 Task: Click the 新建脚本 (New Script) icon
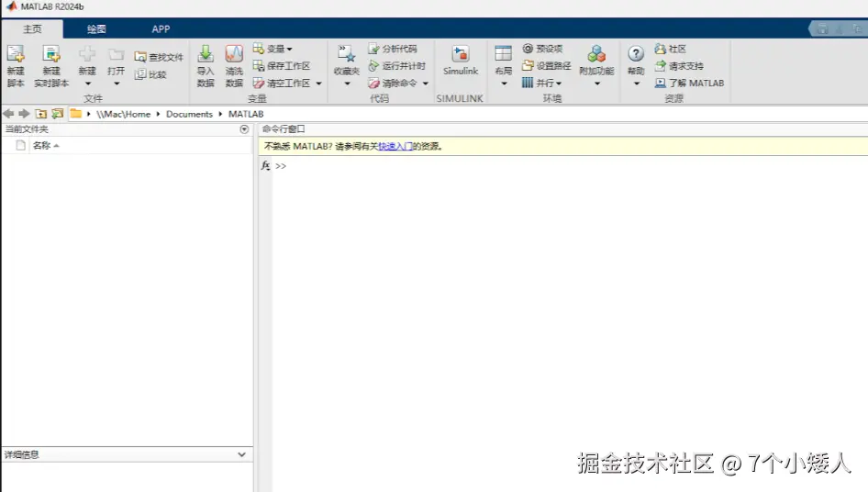(16, 54)
